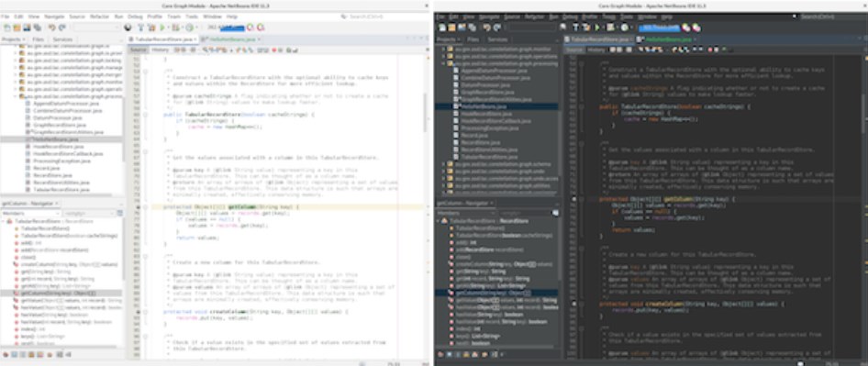Click memory usage bar in dark window toolbar
Screen dimensions: 868x366
pos(660,28)
